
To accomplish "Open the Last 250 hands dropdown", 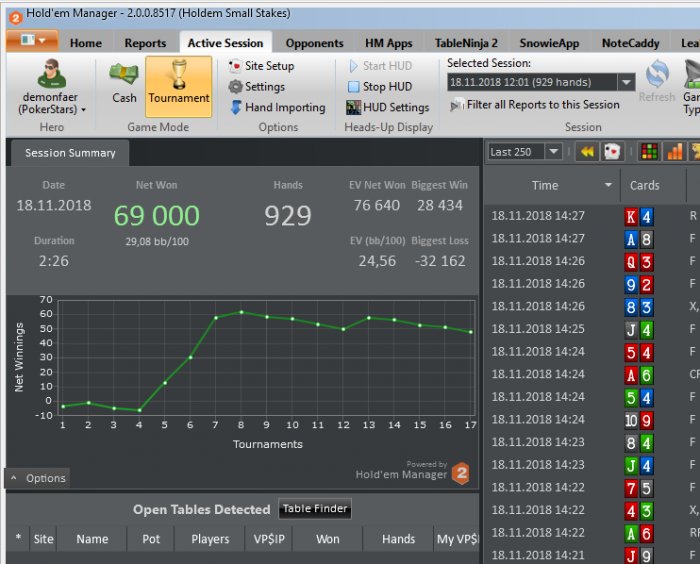I will [553, 152].
